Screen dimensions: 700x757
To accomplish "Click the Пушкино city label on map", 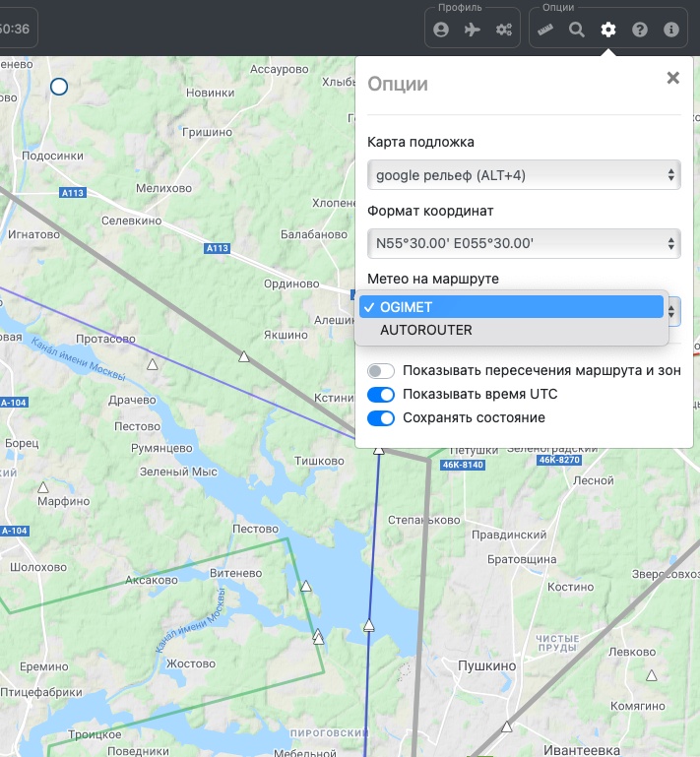I will [x=486, y=666].
